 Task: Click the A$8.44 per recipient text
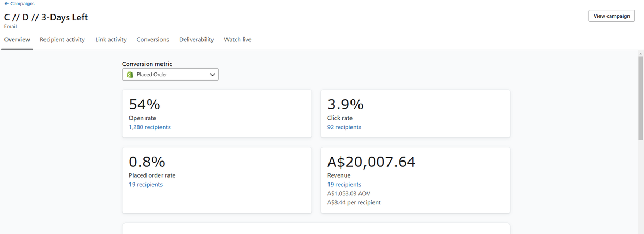(354, 203)
